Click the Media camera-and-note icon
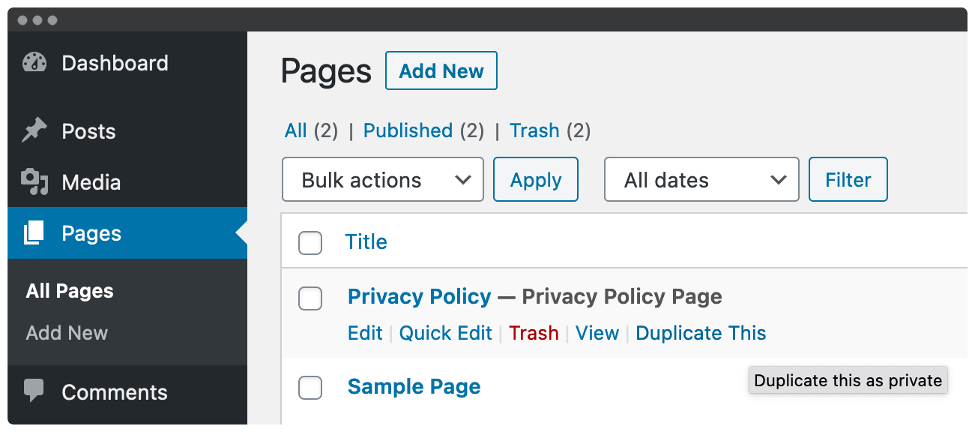 (34, 182)
